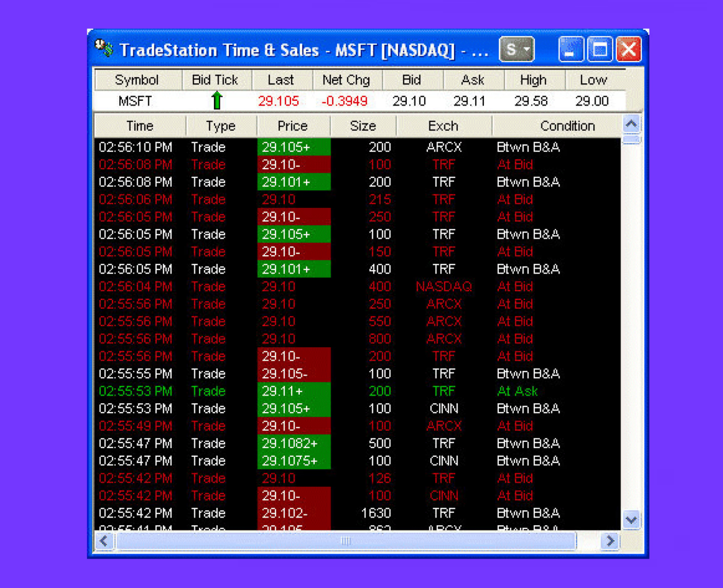This screenshot has width=723, height=588.
Task: Minimize the Time & Sales window
Action: click(x=570, y=49)
